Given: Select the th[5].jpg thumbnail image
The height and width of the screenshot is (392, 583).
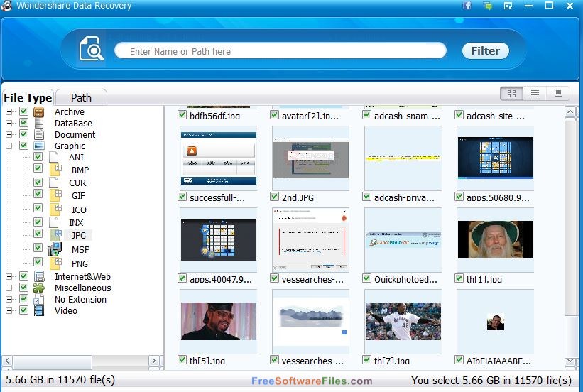Looking at the screenshot, I should (x=218, y=321).
